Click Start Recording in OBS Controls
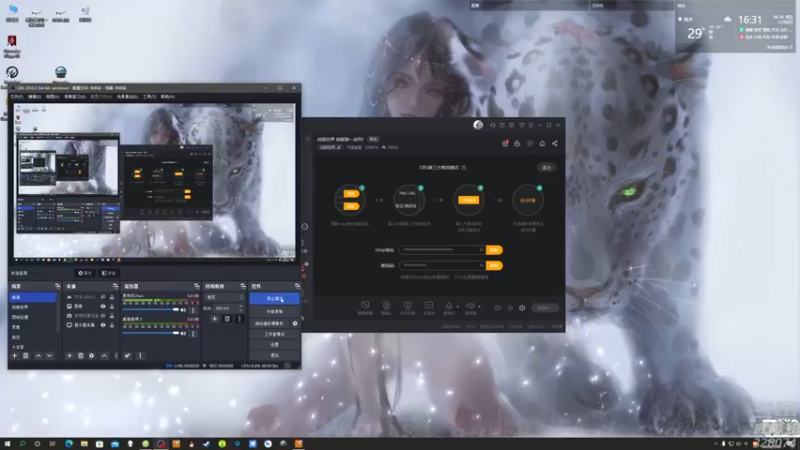800x450 pixels. [274, 311]
